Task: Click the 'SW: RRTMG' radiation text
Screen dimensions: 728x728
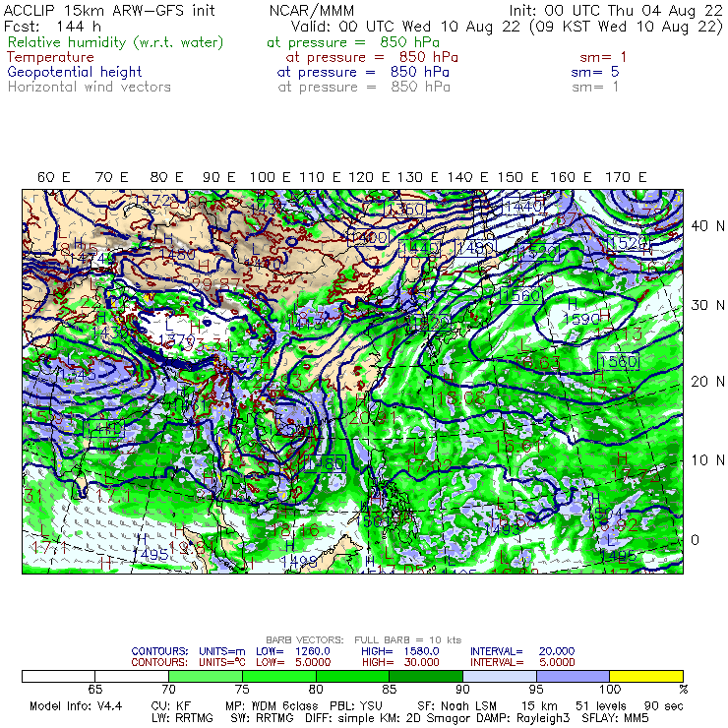Action: [x=262, y=718]
